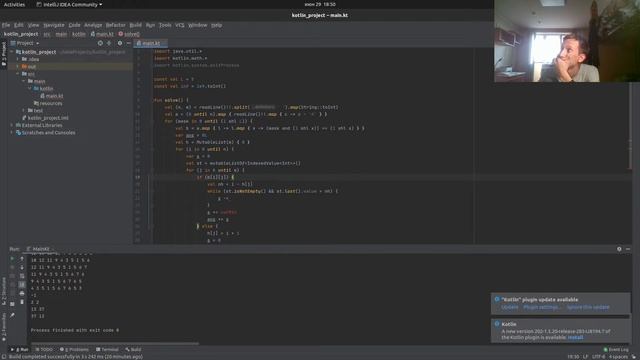Open Project panel settings gear
Viewport: 640px width, 360px height.
pos(120,43)
